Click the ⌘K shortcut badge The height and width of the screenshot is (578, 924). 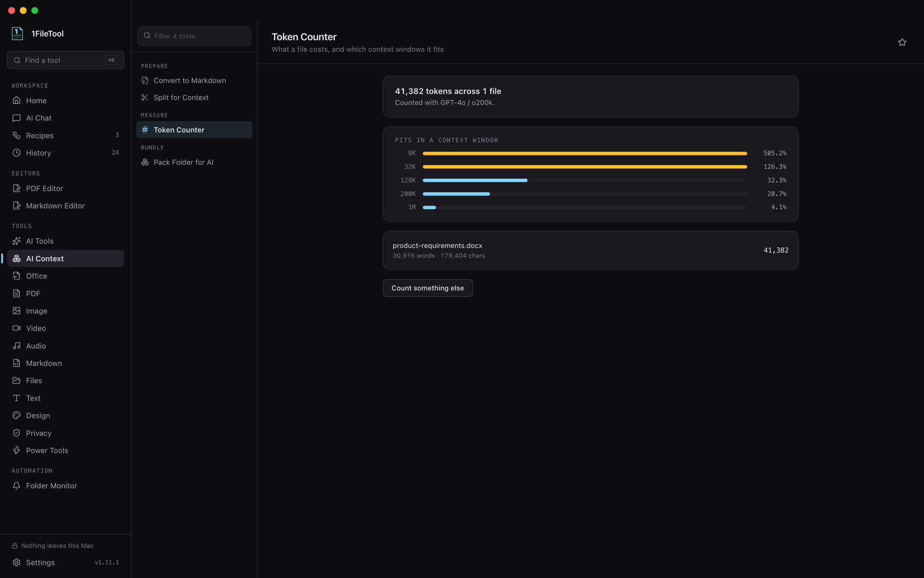pos(111,60)
